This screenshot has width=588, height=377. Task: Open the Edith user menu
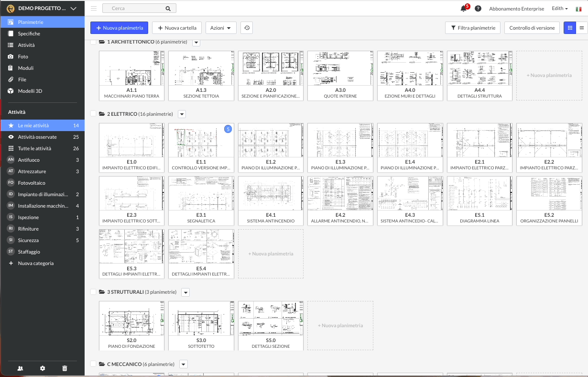click(560, 9)
